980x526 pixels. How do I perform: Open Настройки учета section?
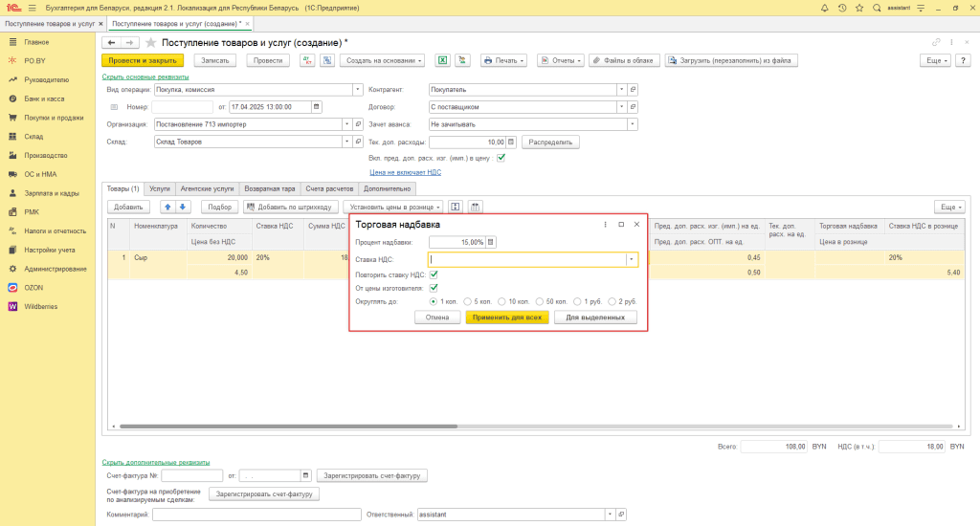pyautogui.click(x=50, y=250)
